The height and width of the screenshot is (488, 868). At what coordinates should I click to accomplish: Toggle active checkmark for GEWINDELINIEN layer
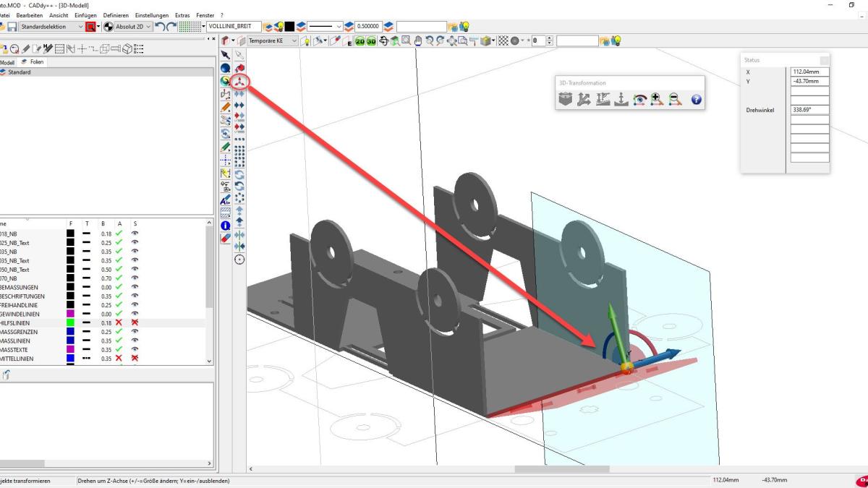coord(120,314)
